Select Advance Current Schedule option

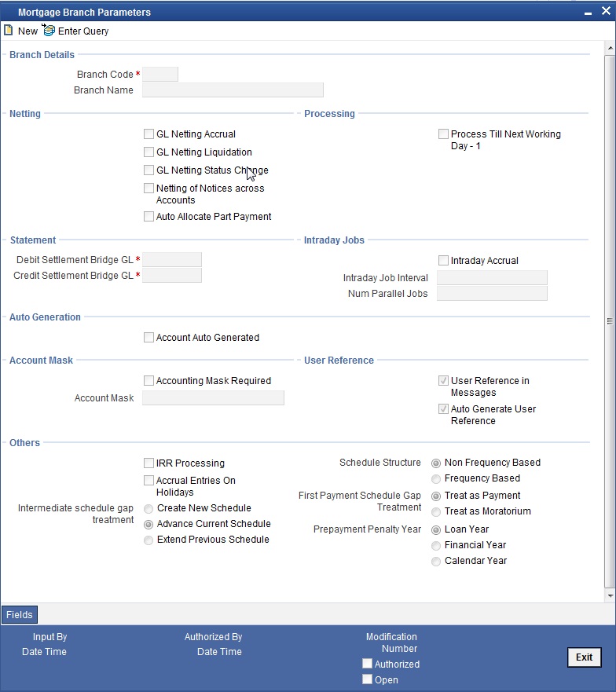(148, 524)
